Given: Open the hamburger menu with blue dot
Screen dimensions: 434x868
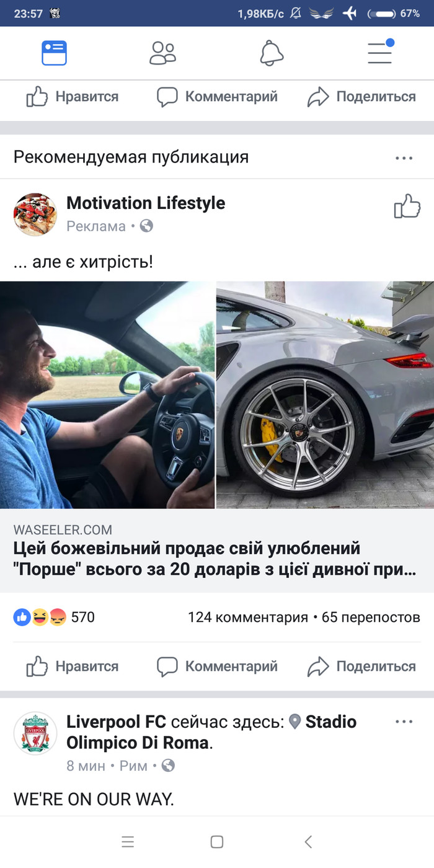Looking at the screenshot, I should 381,52.
